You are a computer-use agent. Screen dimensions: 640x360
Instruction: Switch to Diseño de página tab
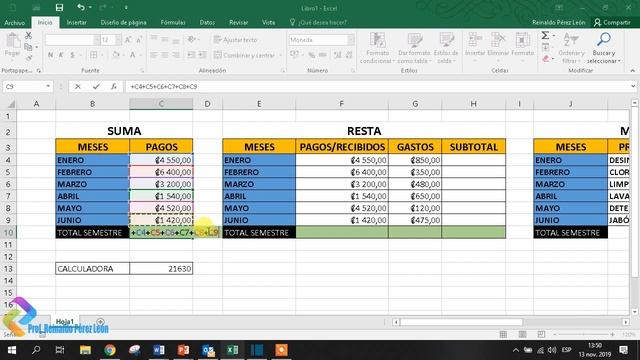click(x=124, y=22)
